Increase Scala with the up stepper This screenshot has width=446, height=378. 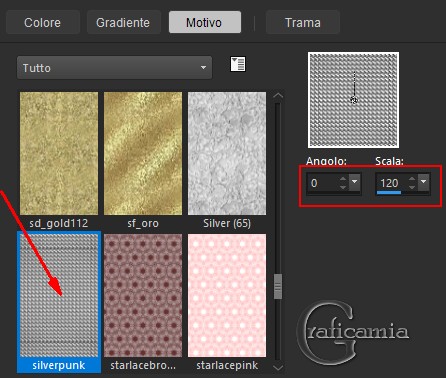click(412, 179)
